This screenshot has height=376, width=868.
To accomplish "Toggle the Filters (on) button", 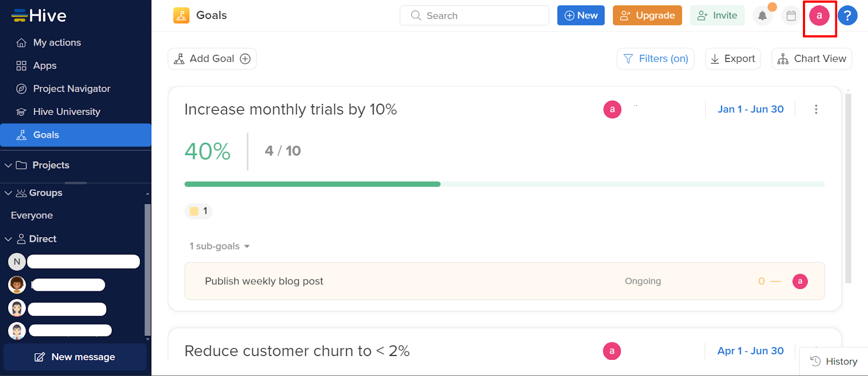I will [x=655, y=59].
